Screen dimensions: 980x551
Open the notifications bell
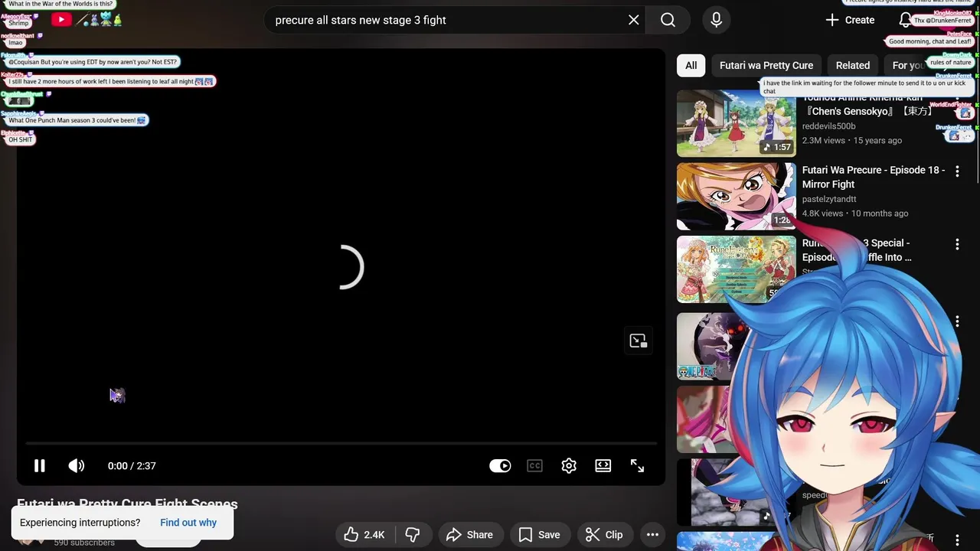coord(905,20)
